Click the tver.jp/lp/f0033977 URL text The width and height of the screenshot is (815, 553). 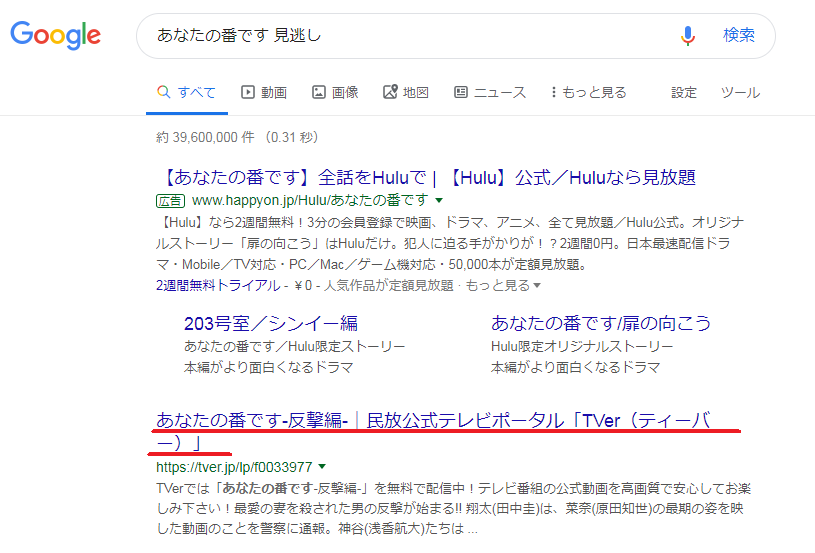coord(234,467)
